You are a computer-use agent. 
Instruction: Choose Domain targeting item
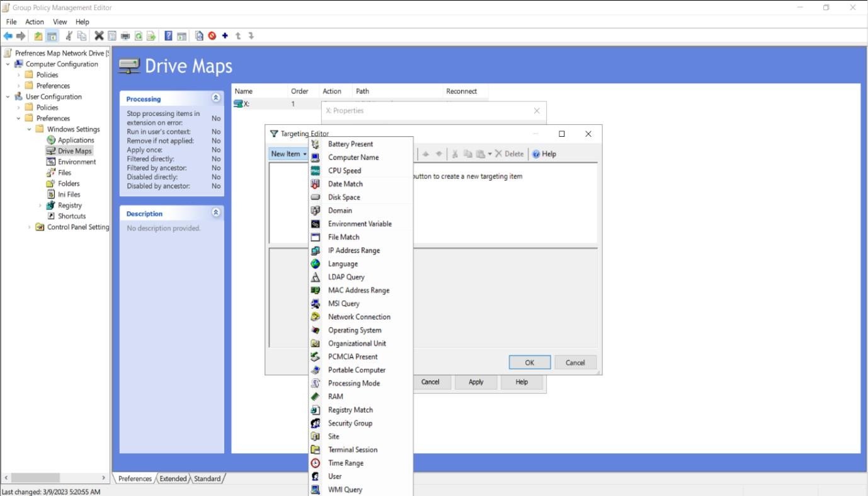(x=361, y=211)
